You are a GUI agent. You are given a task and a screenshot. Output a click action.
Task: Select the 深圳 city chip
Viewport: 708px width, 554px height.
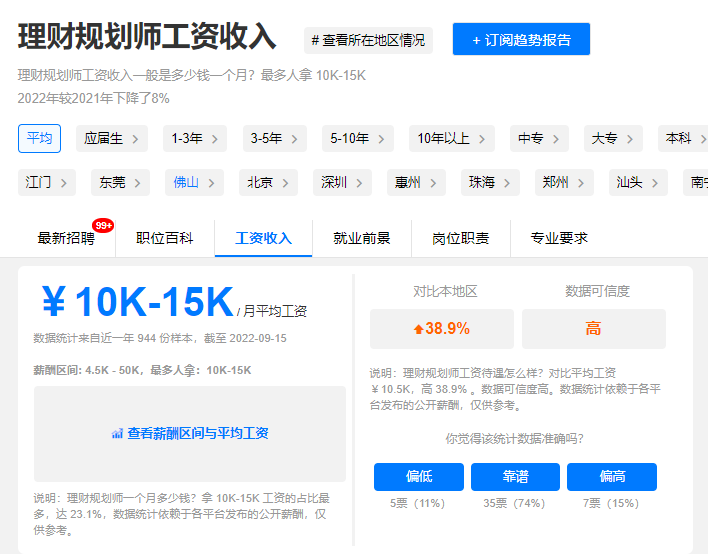pos(342,182)
